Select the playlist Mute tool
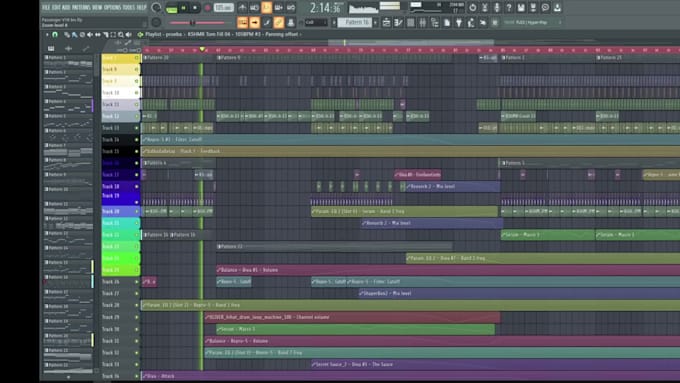This screenshot has width=680, height=383. click(90, 35)
